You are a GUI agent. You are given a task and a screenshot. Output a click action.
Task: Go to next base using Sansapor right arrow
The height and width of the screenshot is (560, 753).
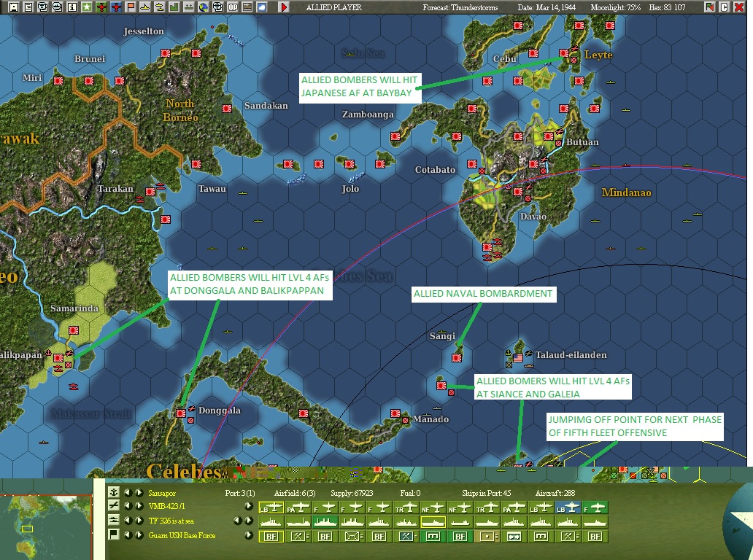[139, 492]
